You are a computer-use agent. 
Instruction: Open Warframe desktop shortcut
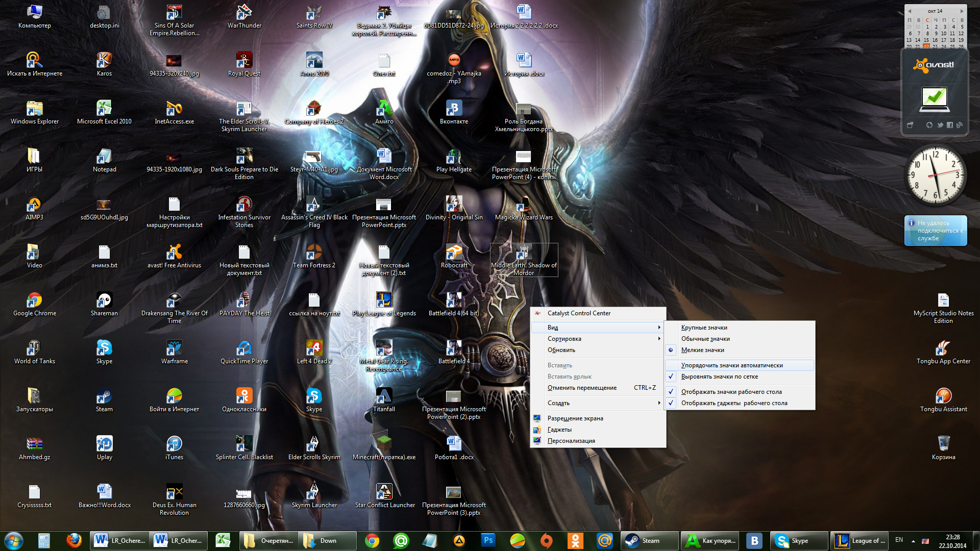(174, 352)
